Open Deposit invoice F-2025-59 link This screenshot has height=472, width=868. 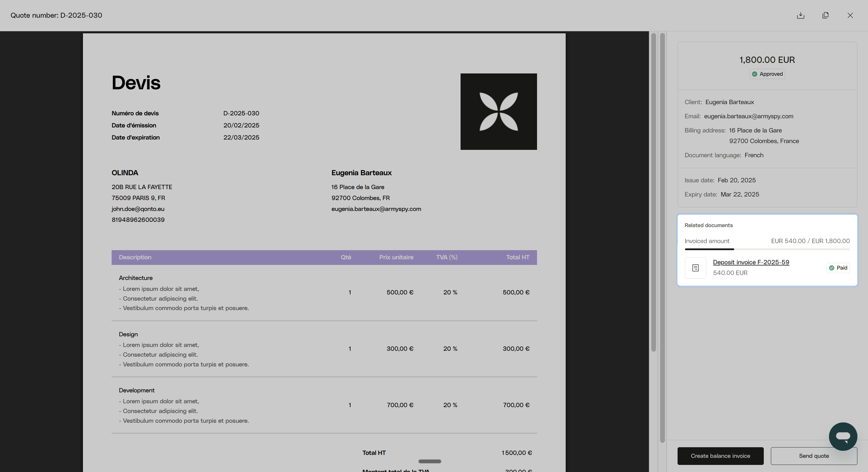(751, 262)
